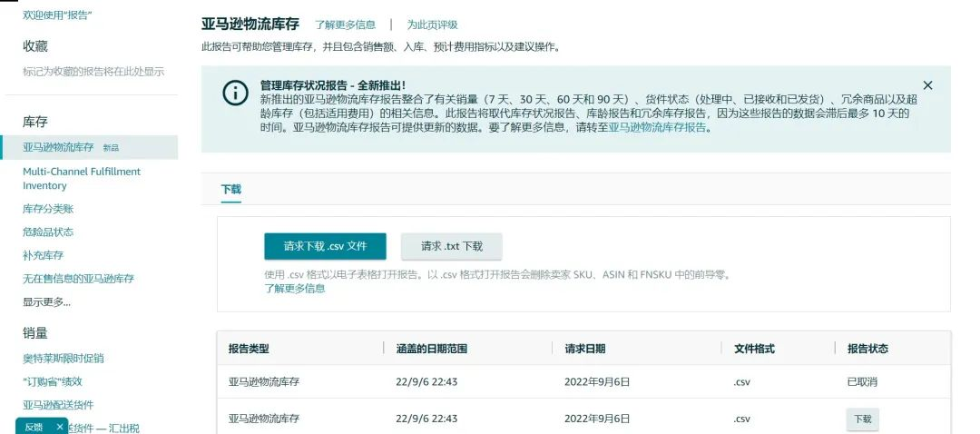The image size is (980, 434).
Task: Click the info icon in the banner
Action: 235,93
